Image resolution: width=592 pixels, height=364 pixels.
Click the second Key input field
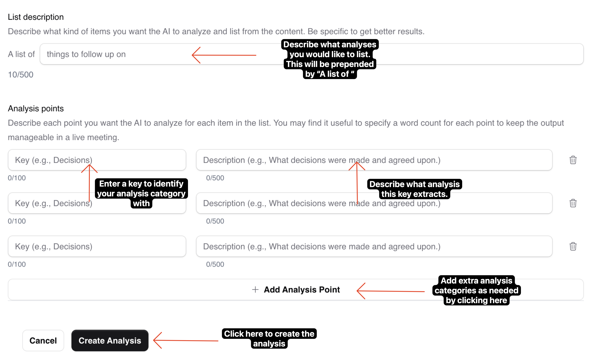(x=98, y=203)
